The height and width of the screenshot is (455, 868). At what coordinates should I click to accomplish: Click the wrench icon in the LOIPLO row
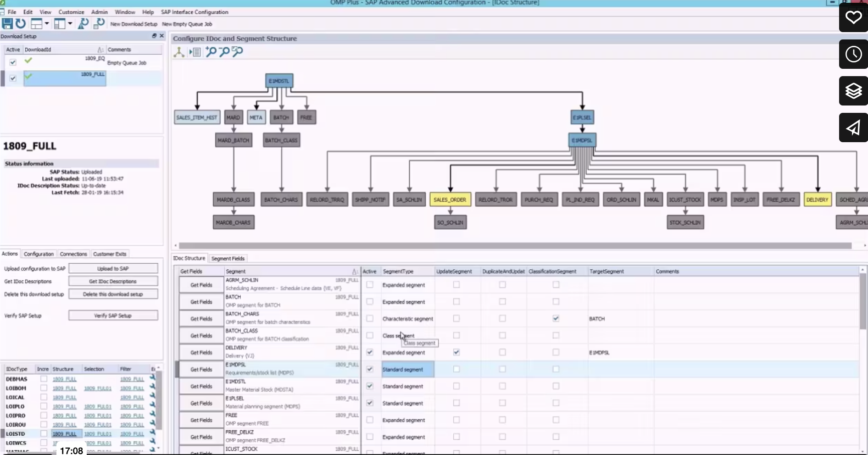[152, 405]
